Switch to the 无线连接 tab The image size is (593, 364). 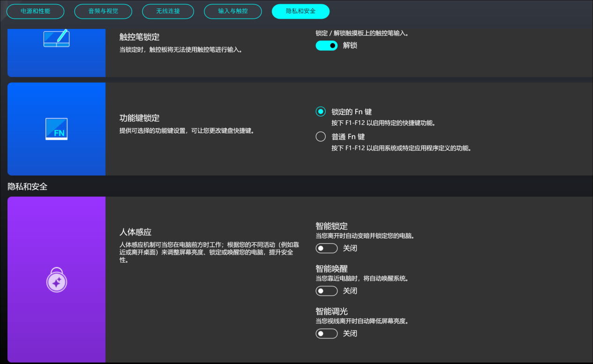tap(168, 11)
